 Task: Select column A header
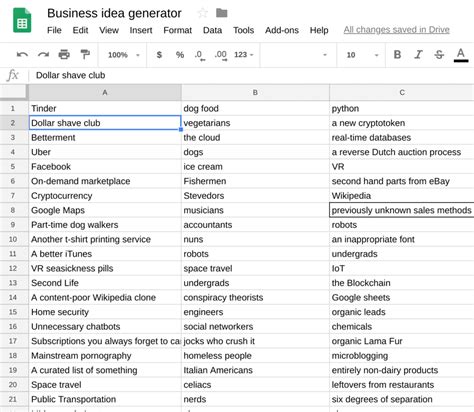105,92
